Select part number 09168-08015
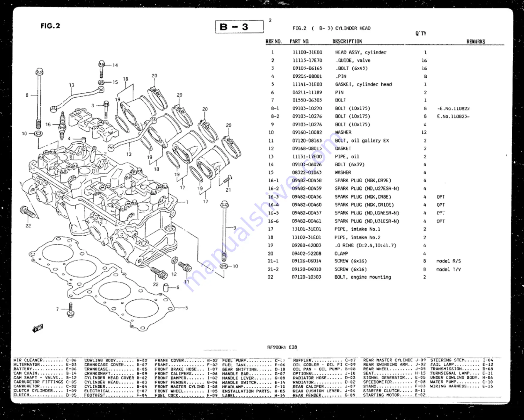The height and width of the screenshot is (420, 524). pos(307,149)
